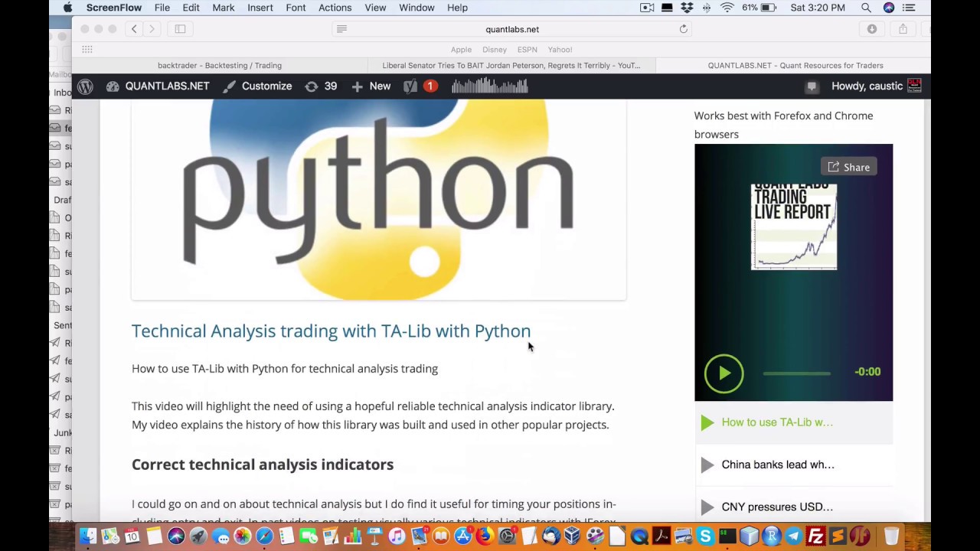Open the favorites grid icon
Image resolution: width=980 pixels, height=551 pixels.
click(87, 50)
